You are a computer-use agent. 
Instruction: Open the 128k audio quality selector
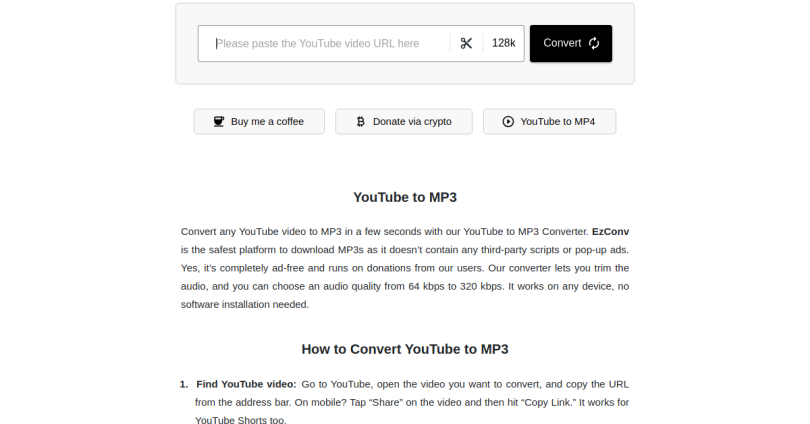click(x=503, y=43)
